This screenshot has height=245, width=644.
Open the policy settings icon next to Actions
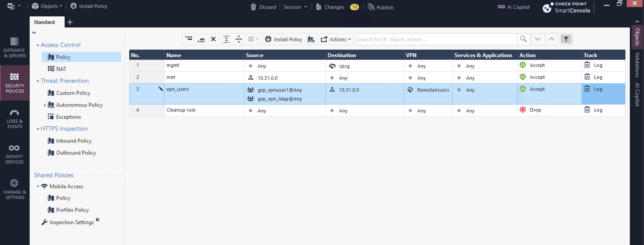point(311,39)
